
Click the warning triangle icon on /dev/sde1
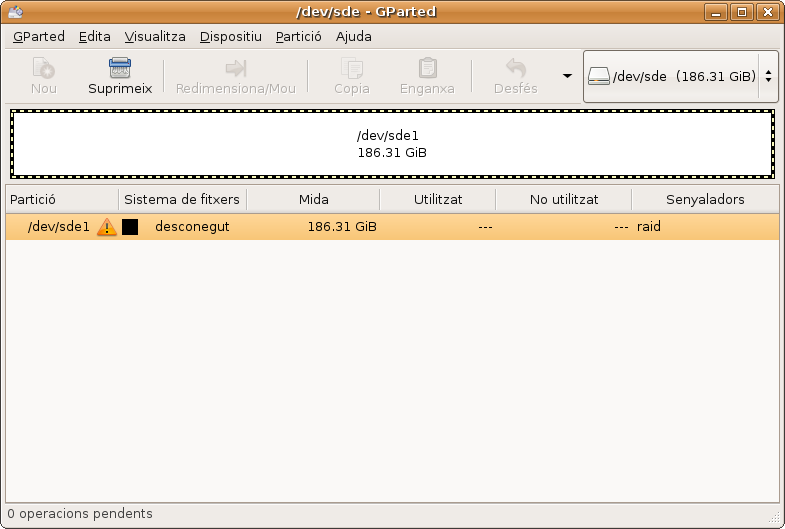pos(107,227)
